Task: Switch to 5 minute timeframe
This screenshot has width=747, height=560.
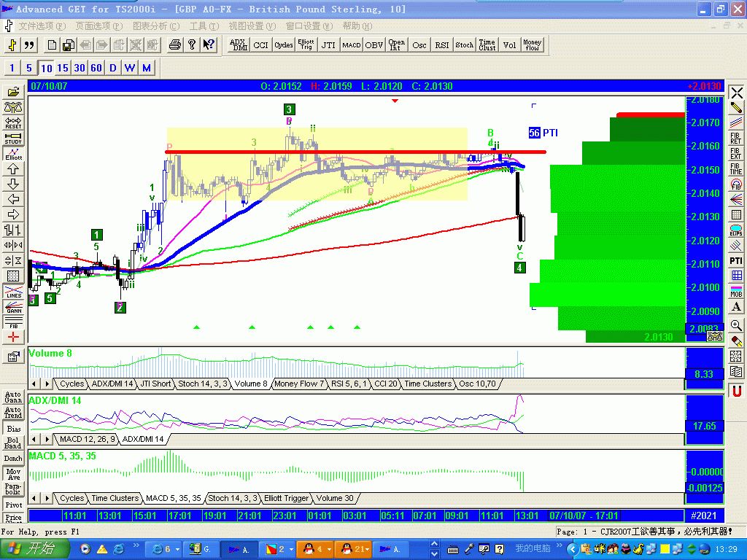Action: [28, 68]
